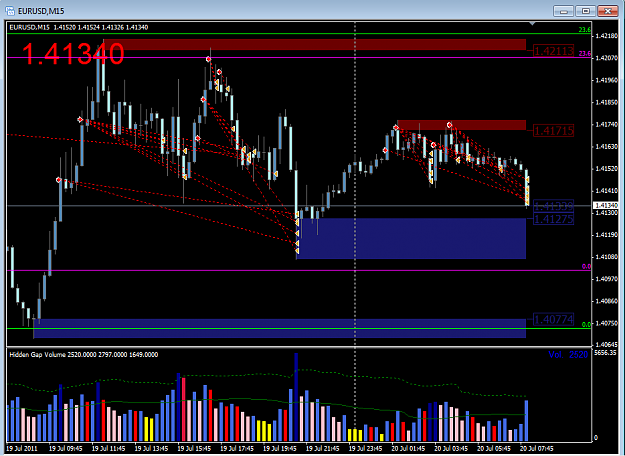Close the EURUSD,M15 chart window
Viewport: 625px width, 456px height.
(x=608, y=11)
